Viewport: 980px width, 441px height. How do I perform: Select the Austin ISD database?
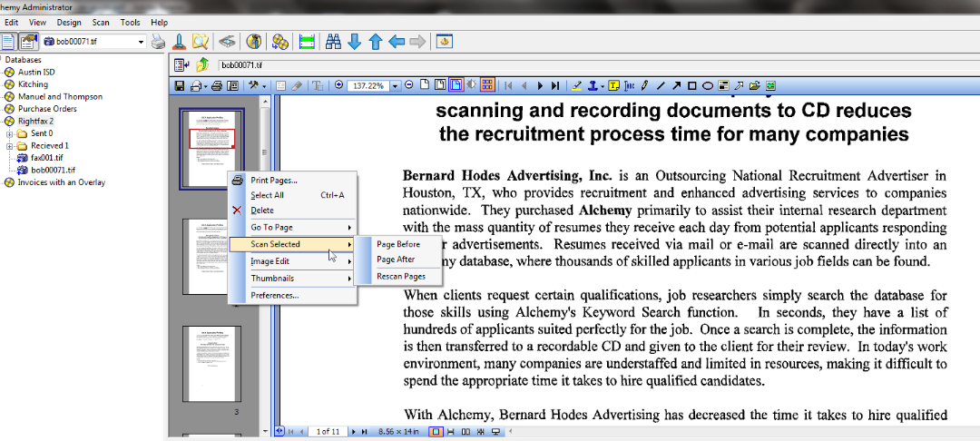(x=36, y=72)
